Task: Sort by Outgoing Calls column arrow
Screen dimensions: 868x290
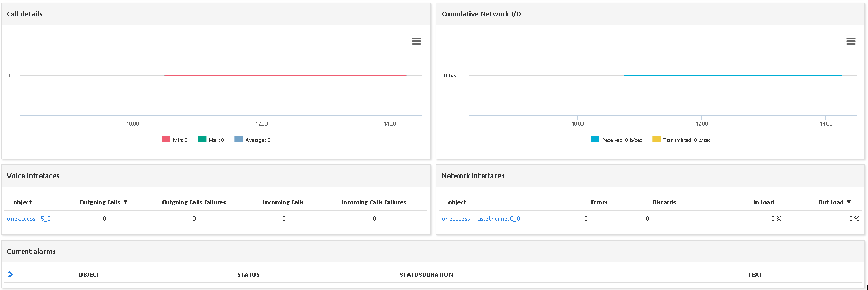Action: point(125,202)
